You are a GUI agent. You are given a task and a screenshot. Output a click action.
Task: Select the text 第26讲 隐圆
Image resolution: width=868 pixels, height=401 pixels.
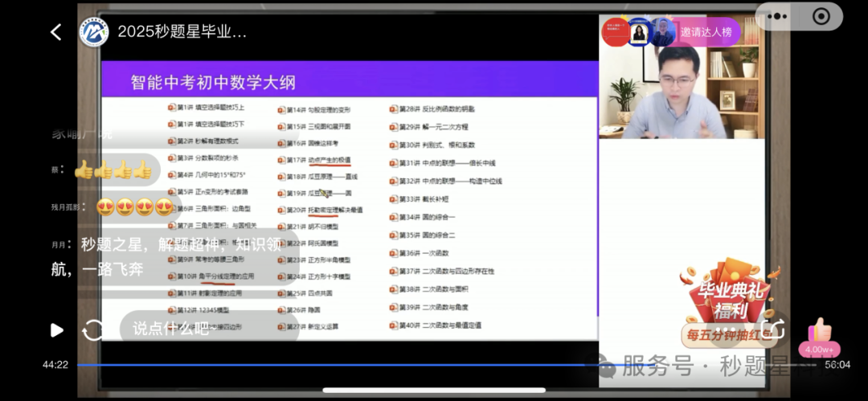tap(303, 309)
